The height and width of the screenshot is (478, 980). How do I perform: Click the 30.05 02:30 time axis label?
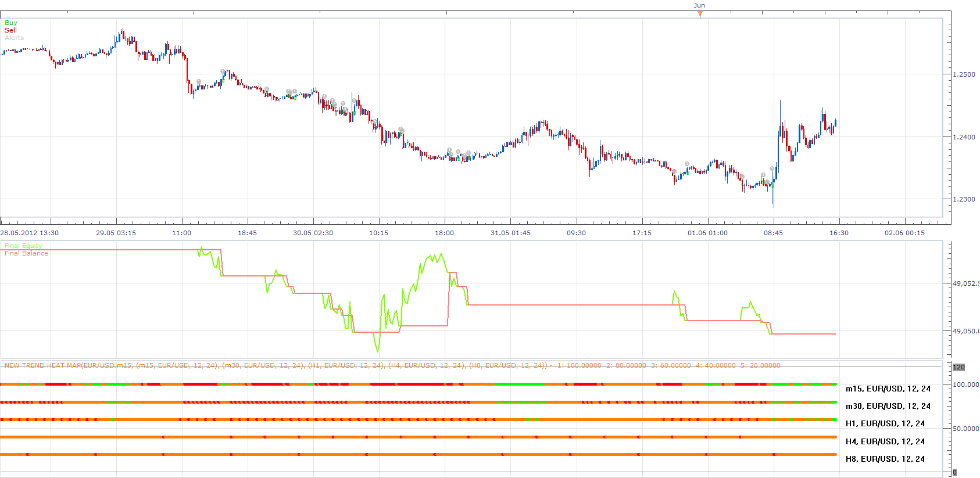tap(313, 233)
